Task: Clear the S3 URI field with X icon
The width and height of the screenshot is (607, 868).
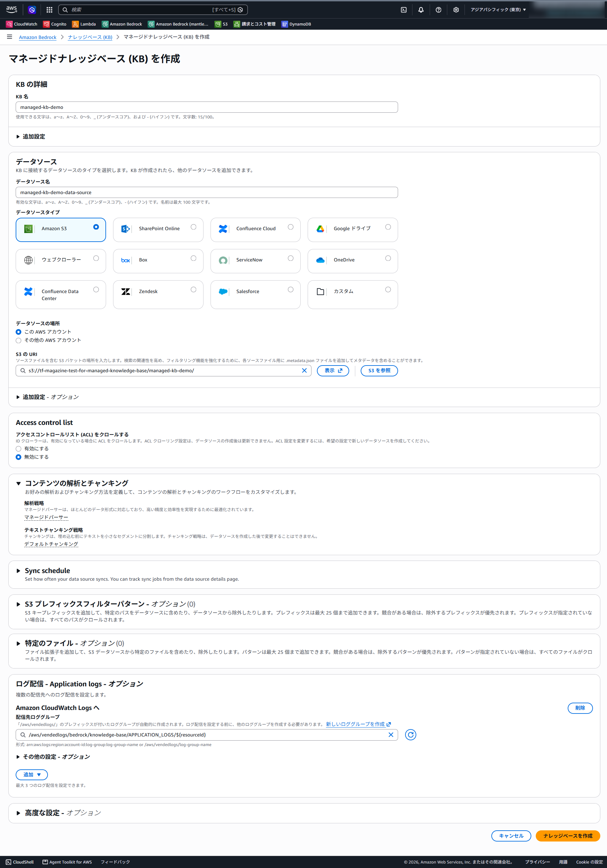Action: 304,371
